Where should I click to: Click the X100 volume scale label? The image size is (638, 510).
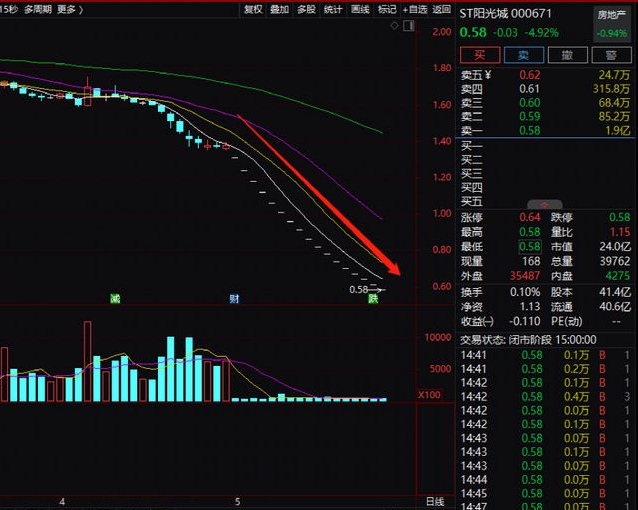click(430, 394)
